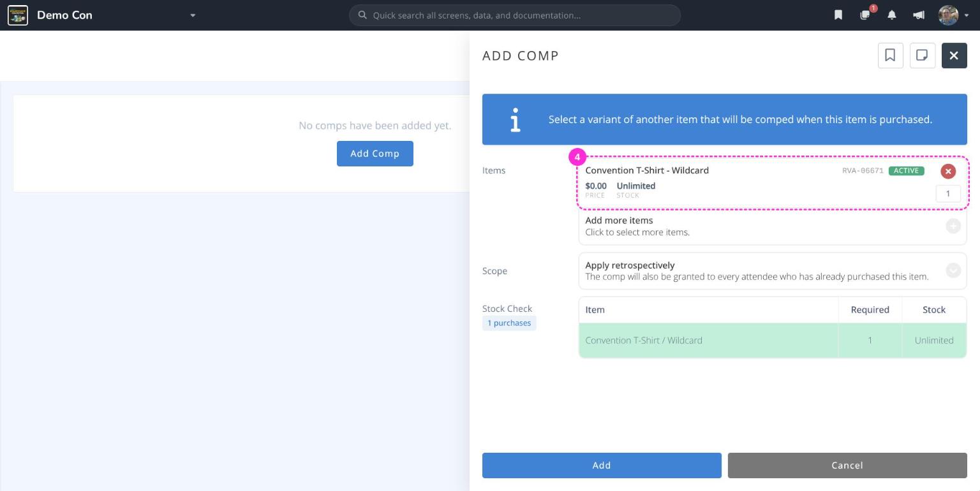Click the Required column header
Viewport: 980px width, 491px height.
(x=870, y=310)
